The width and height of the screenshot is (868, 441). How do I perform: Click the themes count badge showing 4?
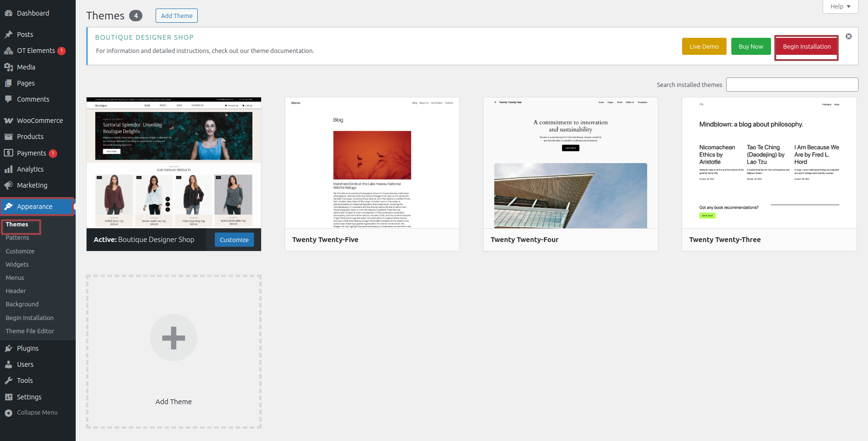136,16
